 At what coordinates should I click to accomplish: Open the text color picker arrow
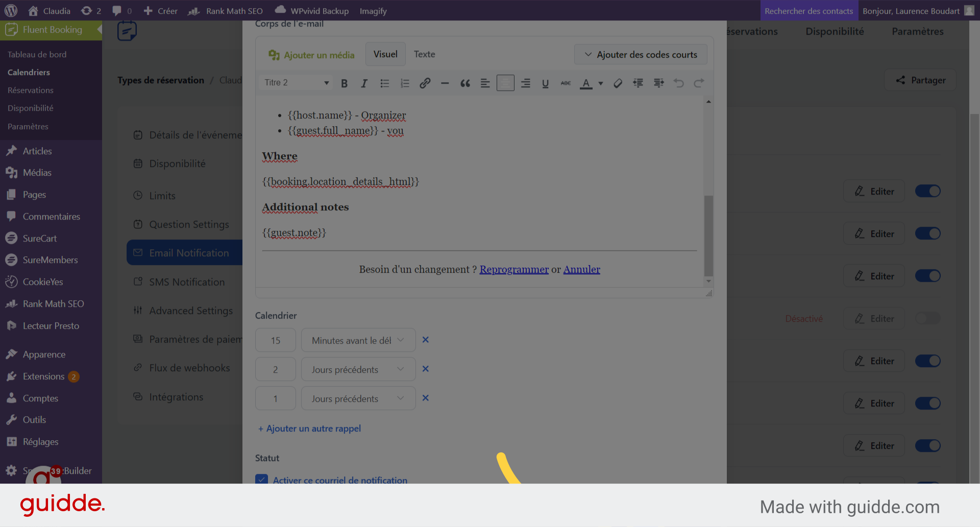click(601, 83)
